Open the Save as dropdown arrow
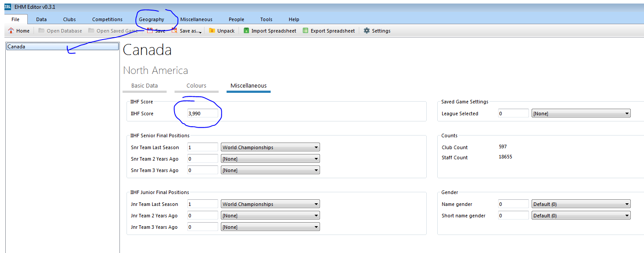This screenshot has height=253, width=644. [x=201, y=32]
